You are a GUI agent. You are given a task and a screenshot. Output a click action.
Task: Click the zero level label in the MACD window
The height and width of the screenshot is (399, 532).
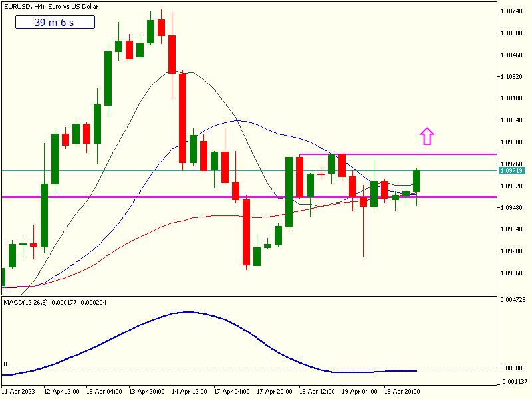pos(5,364)
